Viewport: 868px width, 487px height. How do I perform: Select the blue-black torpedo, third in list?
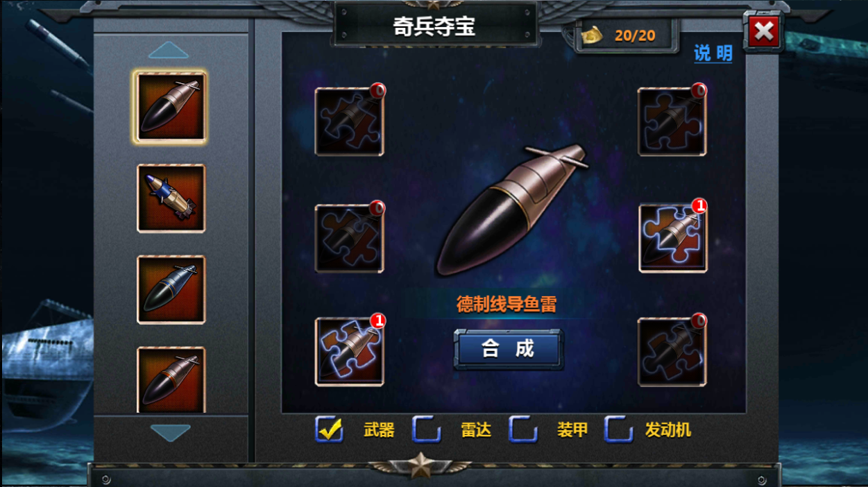pyautogui.click(x=171, y=290)
